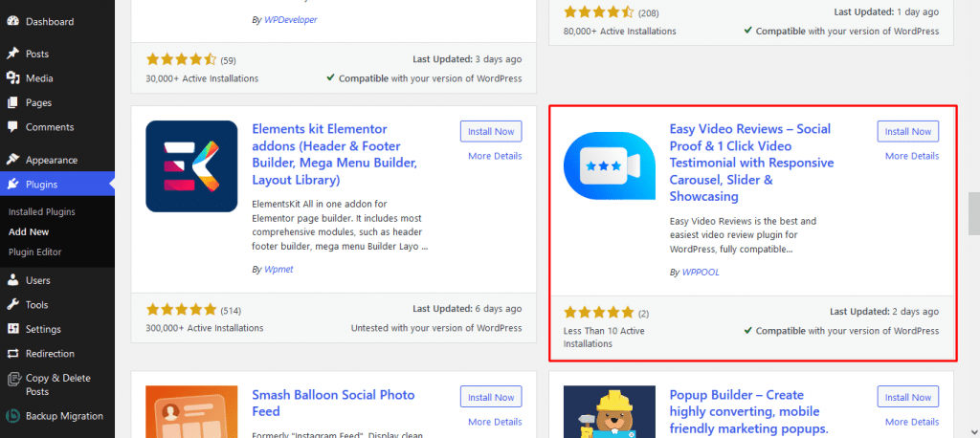Click "300,000+ Active Installations" text
The width and height of the screenshot is (980, 438).
(205, 328)
